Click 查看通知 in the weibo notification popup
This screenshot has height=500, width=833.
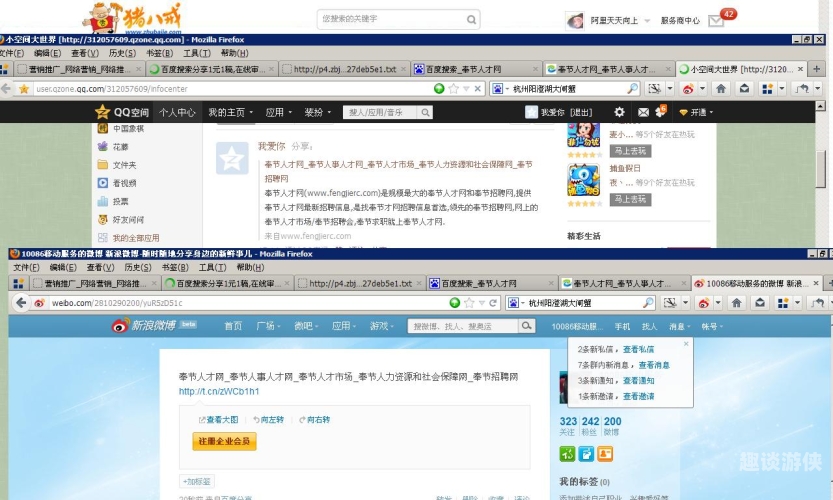point(639,380)
